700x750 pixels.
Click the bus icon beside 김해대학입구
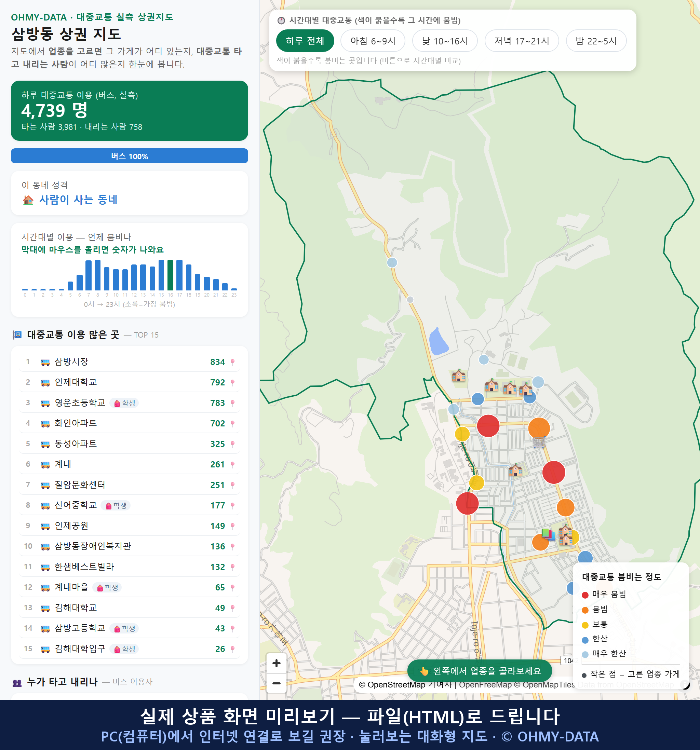pos(45,649)
